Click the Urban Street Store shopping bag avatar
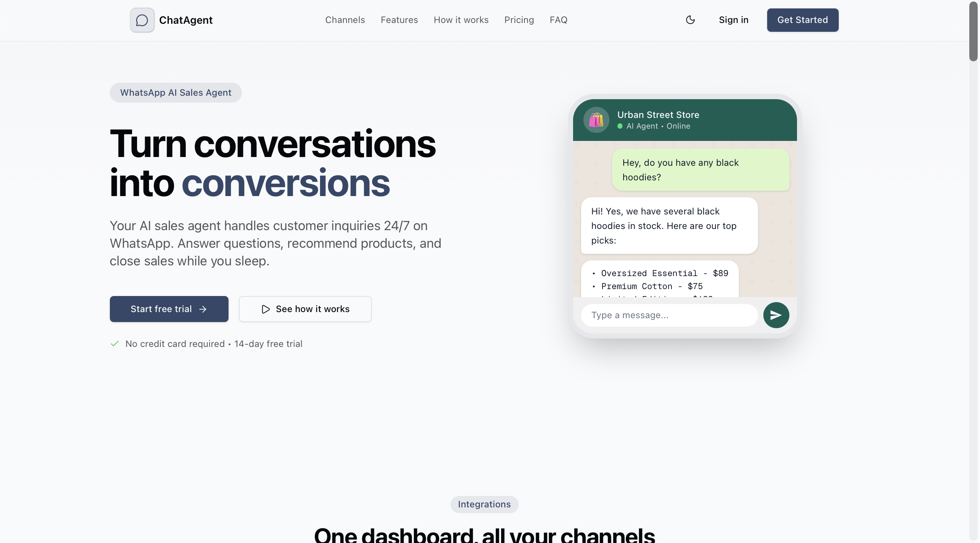 coord(596,119)
